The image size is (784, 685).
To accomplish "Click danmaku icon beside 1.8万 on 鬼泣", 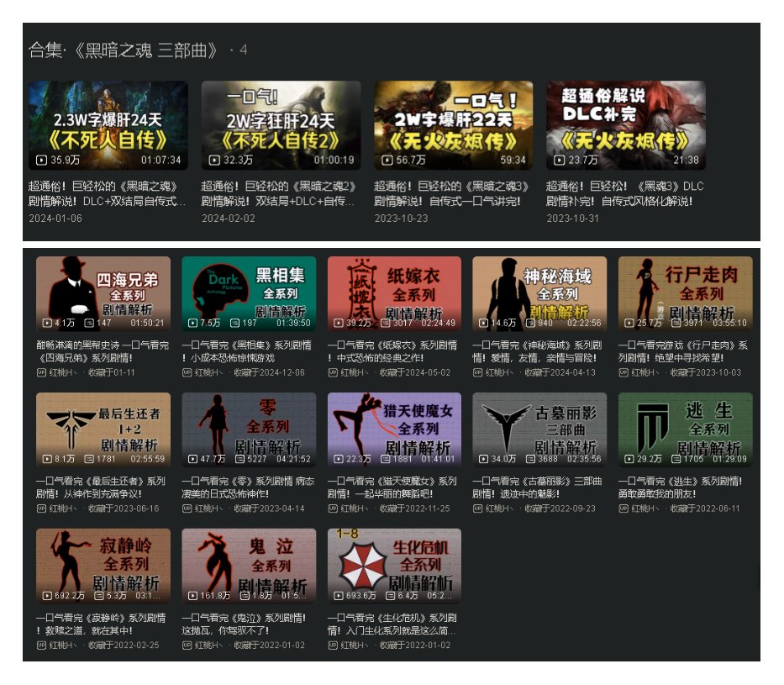I will tap(245, 596).
